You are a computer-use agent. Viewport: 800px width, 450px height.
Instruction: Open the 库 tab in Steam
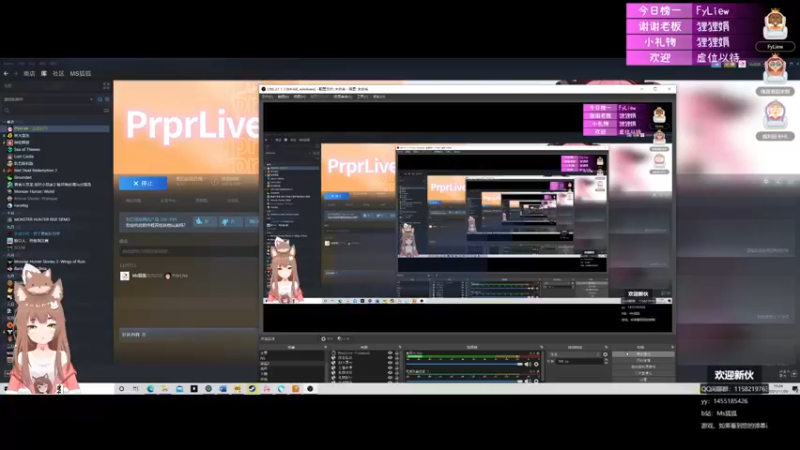coord(44,73)
